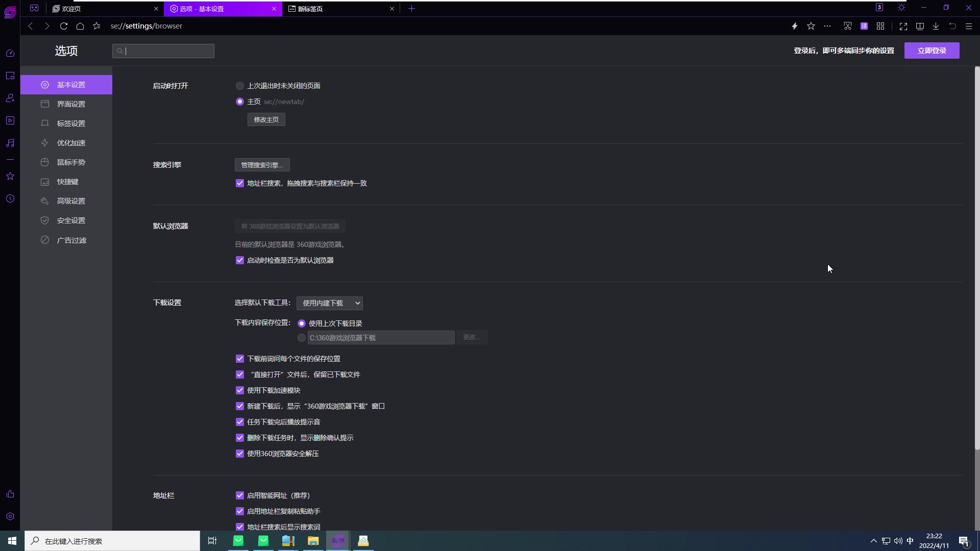Click the lightning speed-mode icon in address bar
This screenshot has width=980, height=551.
click(x=795, y=26)
